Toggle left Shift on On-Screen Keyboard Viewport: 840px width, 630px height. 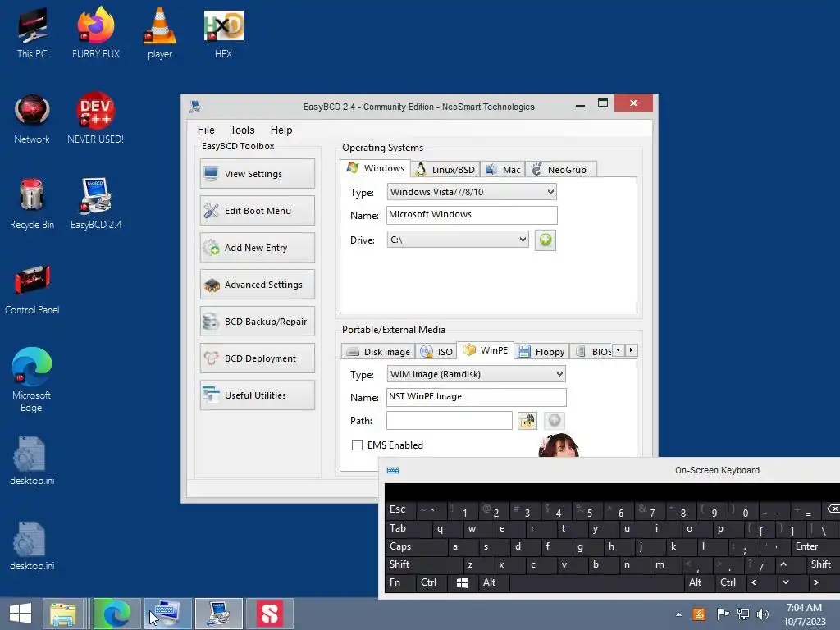[x=424, y=564]
